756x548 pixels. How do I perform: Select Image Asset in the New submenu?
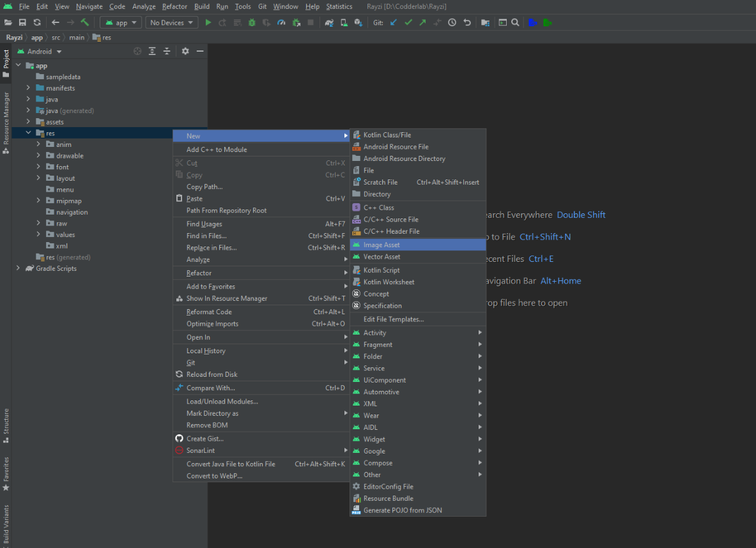(382, 245)
